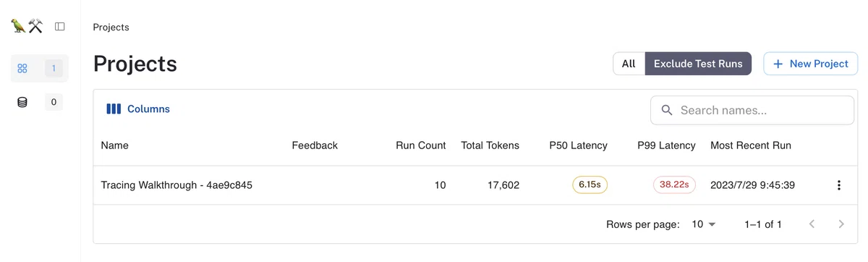The height and width of the screenshot is (262, 868).
Task: Expand Rows per page dropdown
Action: coord(703,224)
